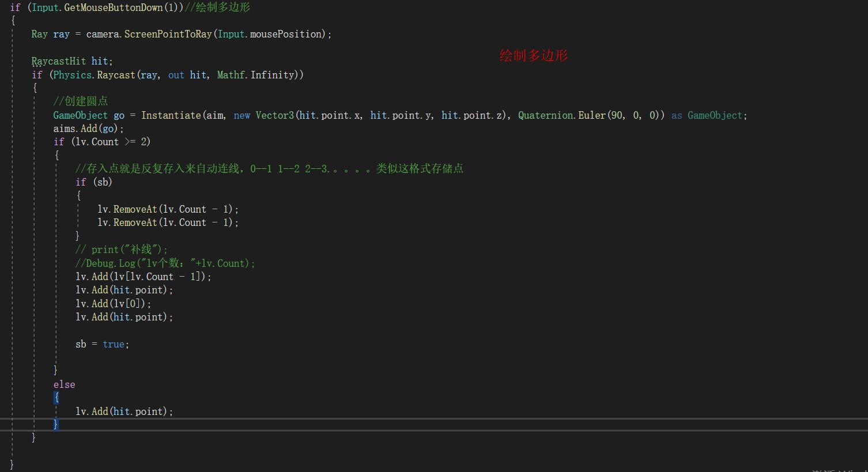Click the commented "//Debug.Log" line

pos(165,263)
